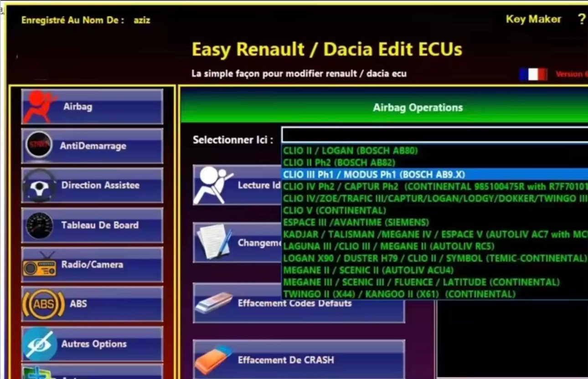Click the AntiDemarrage immobilizer icon
Screen dimensions: 588x379
click(x=39, y=145)
